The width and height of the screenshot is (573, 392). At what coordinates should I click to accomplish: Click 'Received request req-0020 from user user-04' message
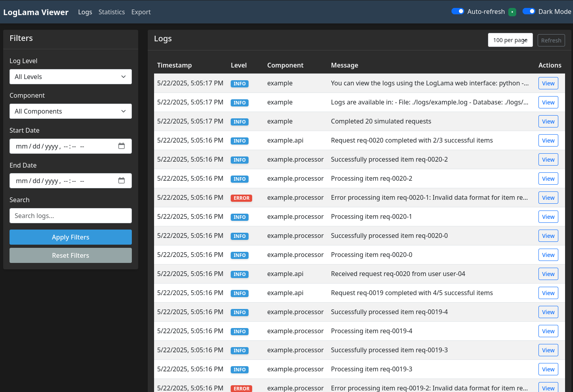click(x=398, y=274)
